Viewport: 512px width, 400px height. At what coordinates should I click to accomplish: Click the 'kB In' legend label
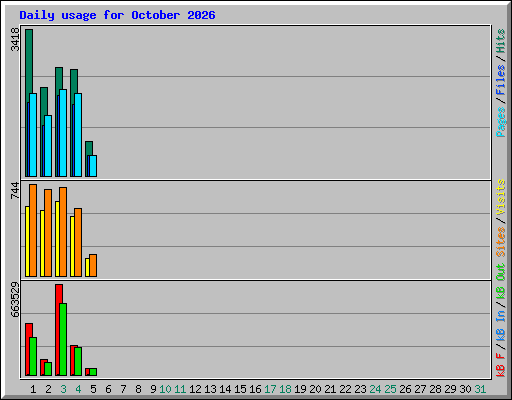click(501, 325)
